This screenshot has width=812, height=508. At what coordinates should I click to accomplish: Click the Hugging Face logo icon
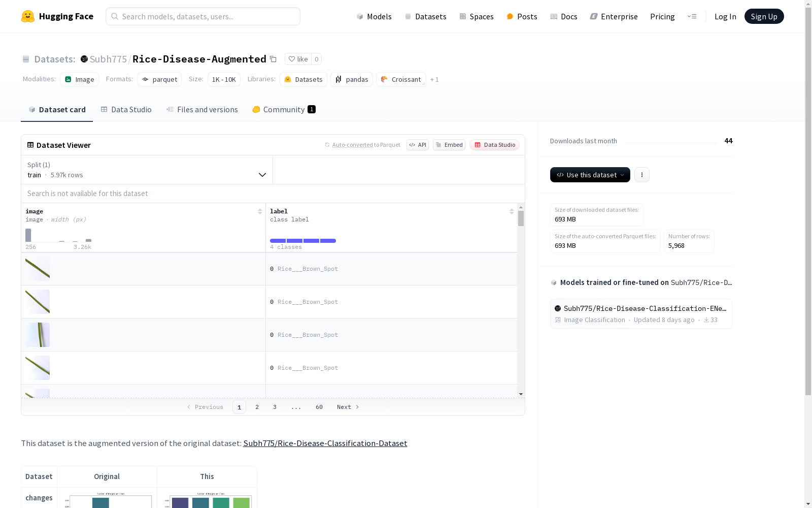pos(28,16)
